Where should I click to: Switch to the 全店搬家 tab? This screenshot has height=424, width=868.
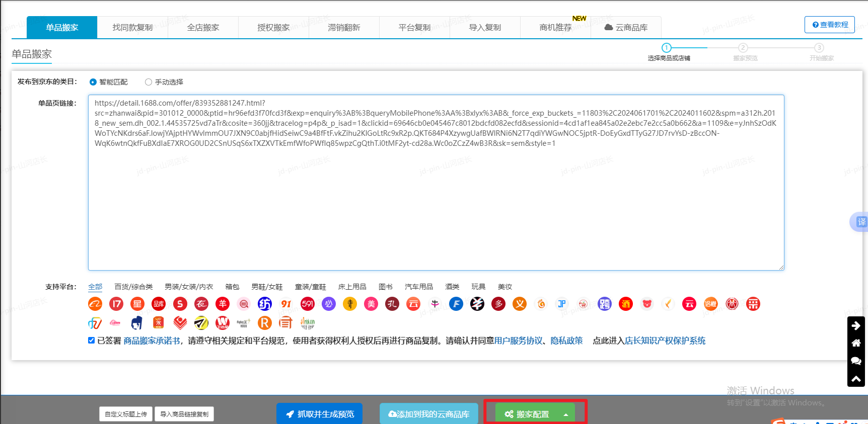[203, 28]
